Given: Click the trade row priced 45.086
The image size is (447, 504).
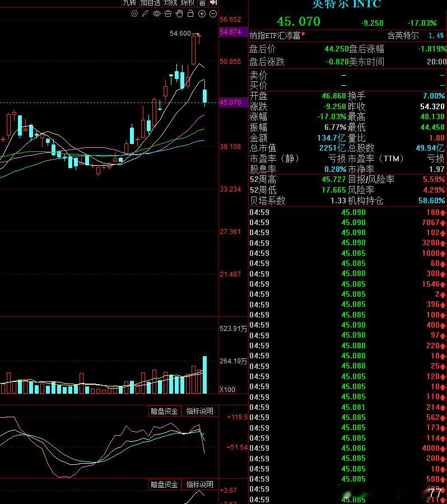Looking at the screenshot, I should point(348,448).
